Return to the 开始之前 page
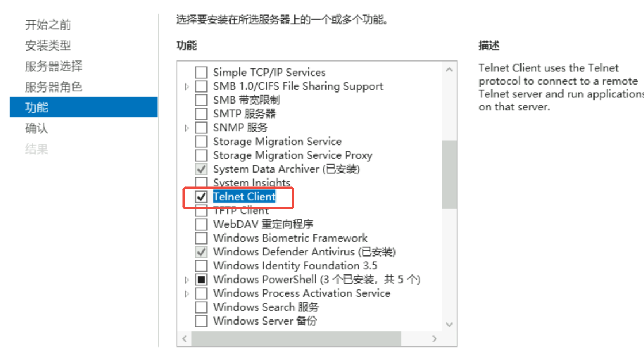This screenshot has height=351, width=644. click(x=48, y=25)
